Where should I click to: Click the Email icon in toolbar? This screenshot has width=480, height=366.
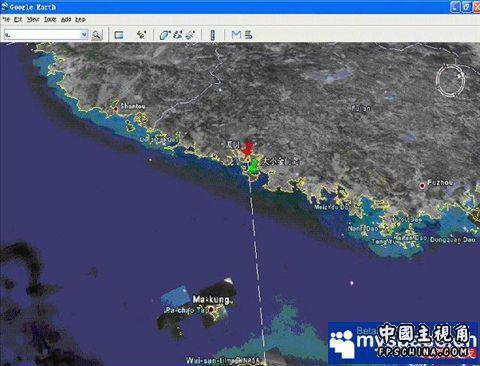tap(236, 34)
